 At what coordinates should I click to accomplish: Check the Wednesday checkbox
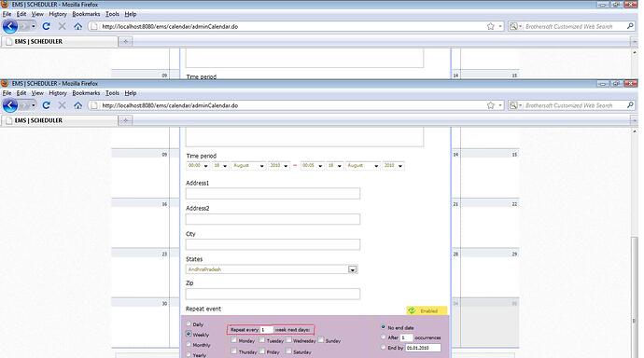pos(288,340)
